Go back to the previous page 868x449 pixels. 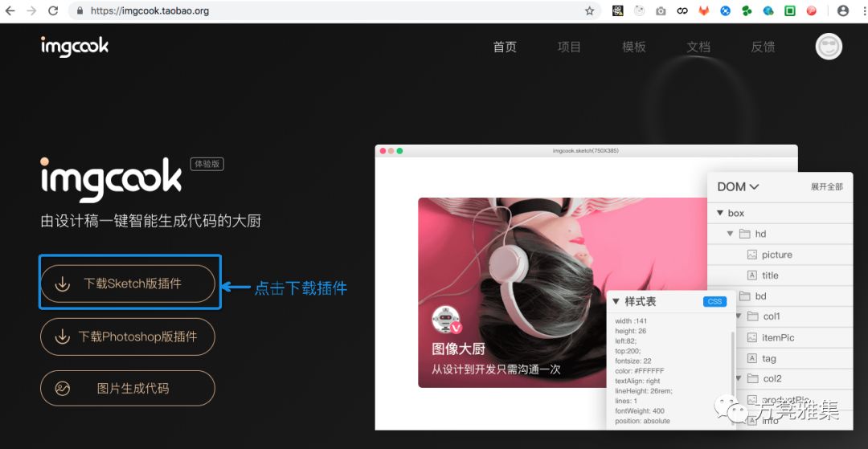point(10,10)
